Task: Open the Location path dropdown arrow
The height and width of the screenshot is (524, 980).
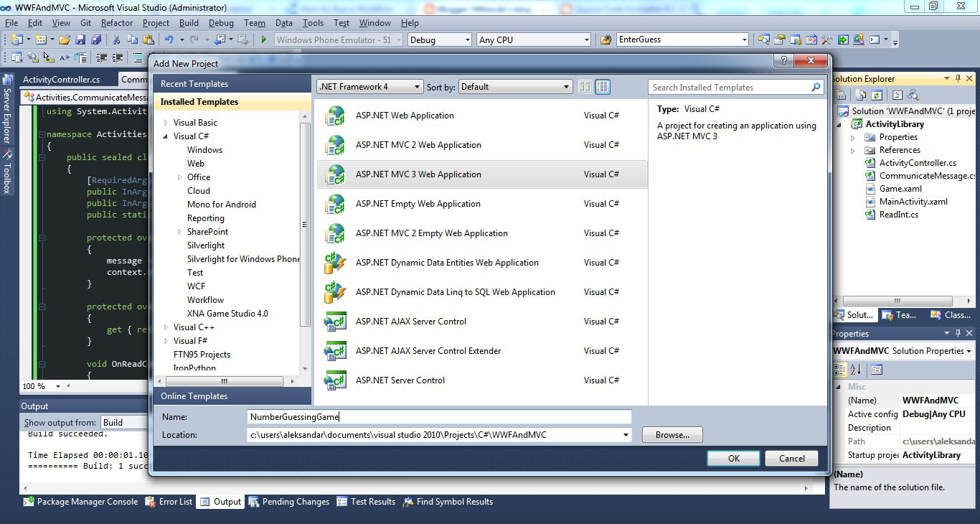Action: point(626,434)
